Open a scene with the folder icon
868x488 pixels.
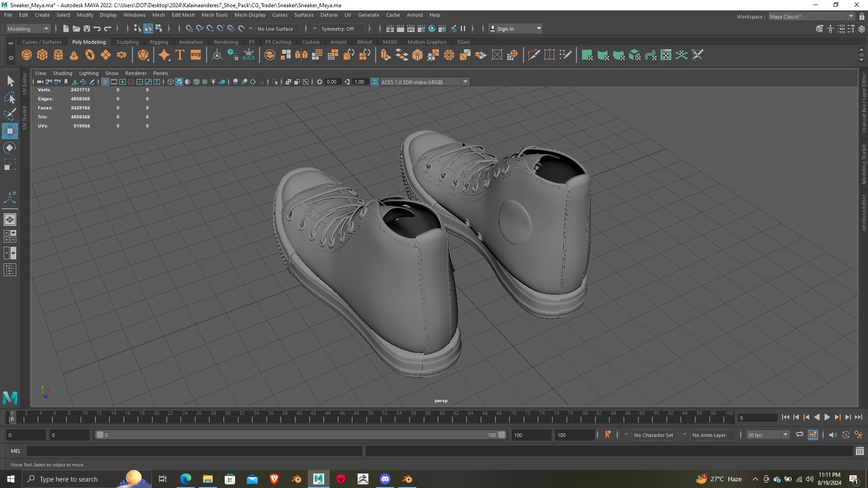(x=76, y=28)
